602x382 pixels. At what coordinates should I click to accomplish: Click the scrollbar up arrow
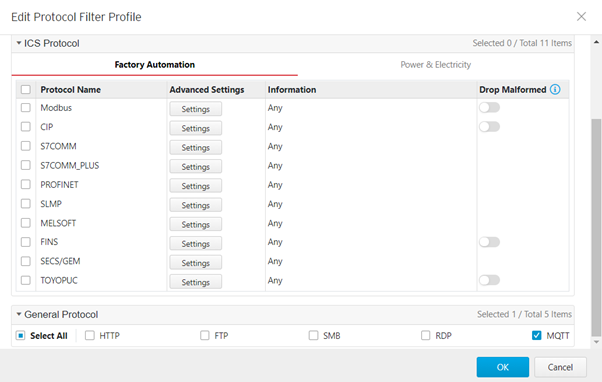pyautogui.click(x=596, y=41)
